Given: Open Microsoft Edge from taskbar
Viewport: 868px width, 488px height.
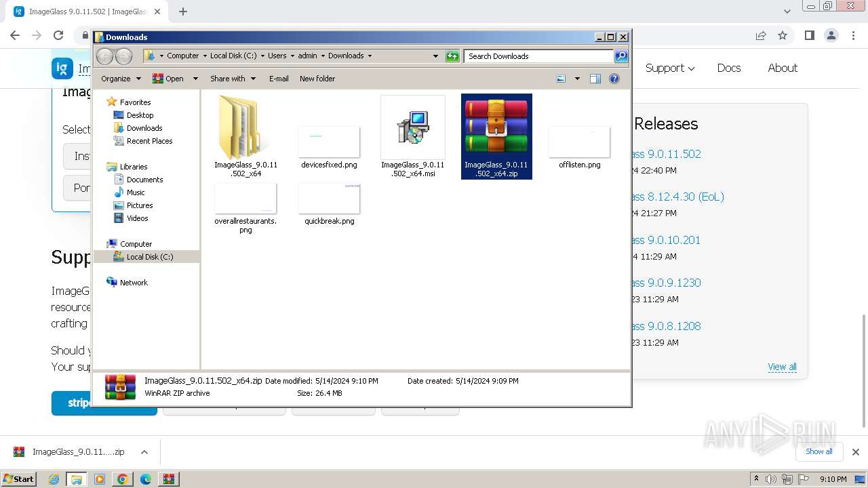Looking at the screenshot, I should pos(145,479).
